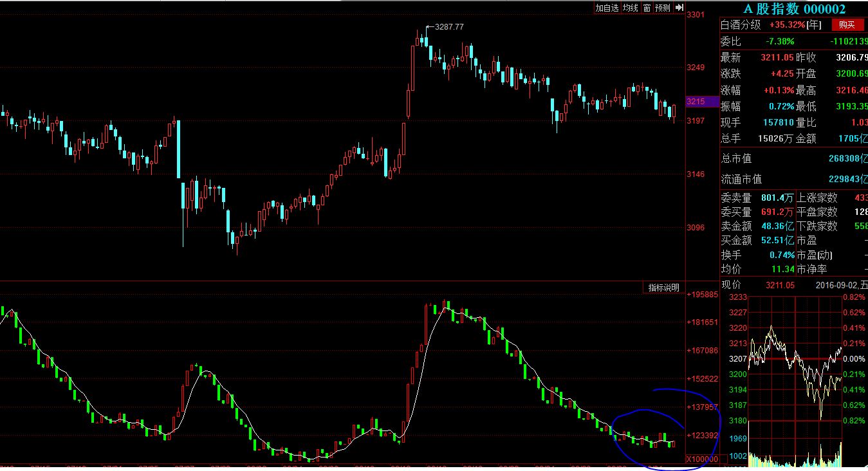This screenshot has height=471, width=868.
Task: Click the 涨跌 value +4.25
Action: point(782,74)
